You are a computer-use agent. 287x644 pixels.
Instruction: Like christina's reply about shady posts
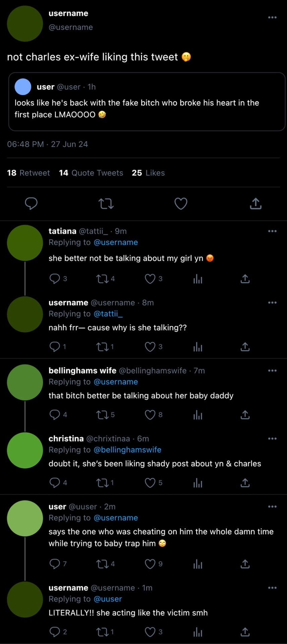pos(150,483)
